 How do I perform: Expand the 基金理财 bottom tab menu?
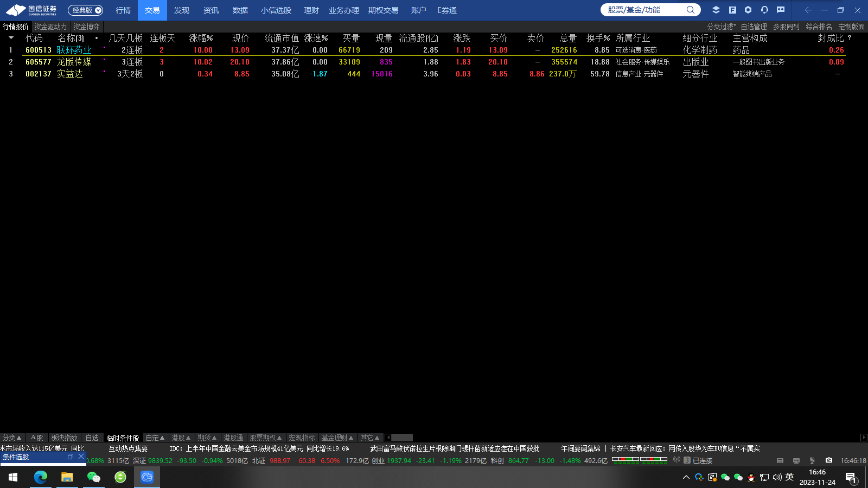(337, 438)
